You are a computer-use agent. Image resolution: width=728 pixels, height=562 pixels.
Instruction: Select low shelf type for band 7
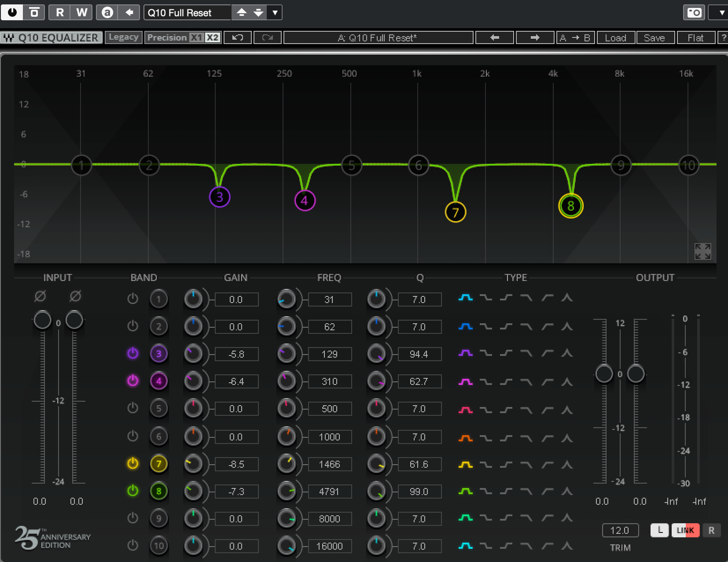[486, 464]
